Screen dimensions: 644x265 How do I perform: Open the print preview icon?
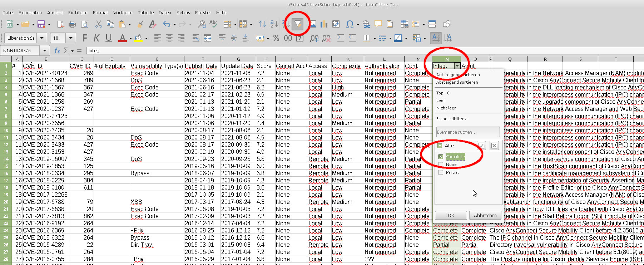pyautogui.click(x=84, y=24)
